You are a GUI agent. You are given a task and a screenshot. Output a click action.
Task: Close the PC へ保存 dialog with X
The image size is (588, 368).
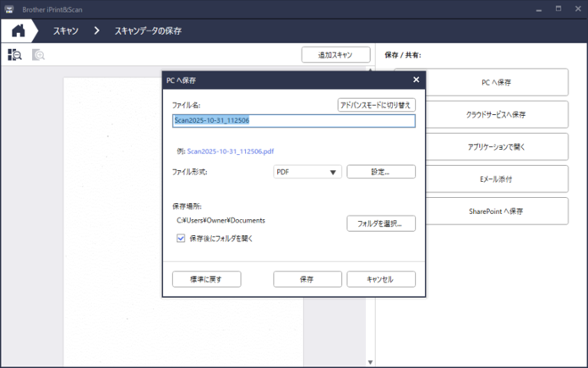pyautogui.click(x=416, y=80)
